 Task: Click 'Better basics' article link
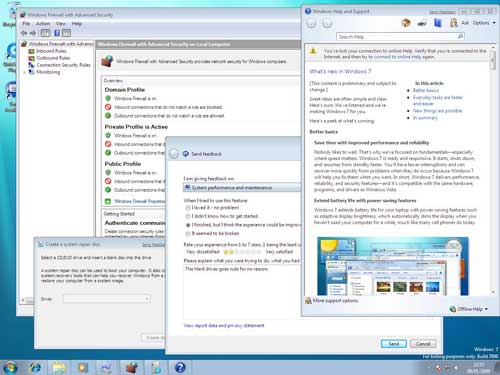coord(426,90)
